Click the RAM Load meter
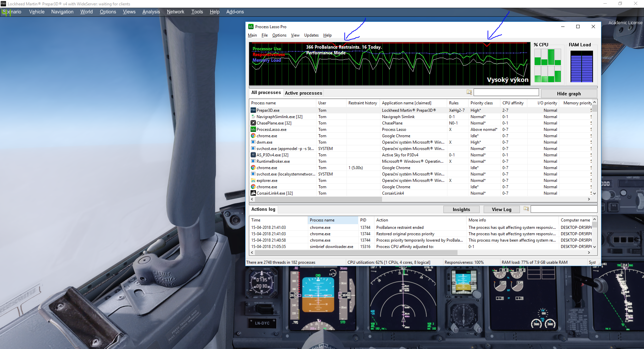 coord(582,66)
